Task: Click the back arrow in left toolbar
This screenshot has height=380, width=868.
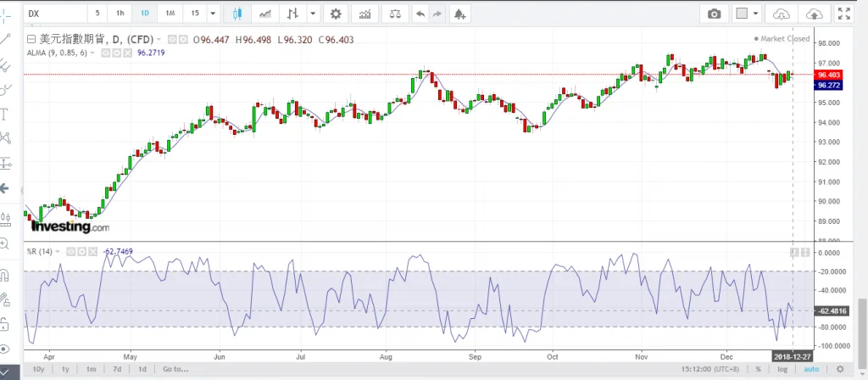Action: [x=5, y=188]
